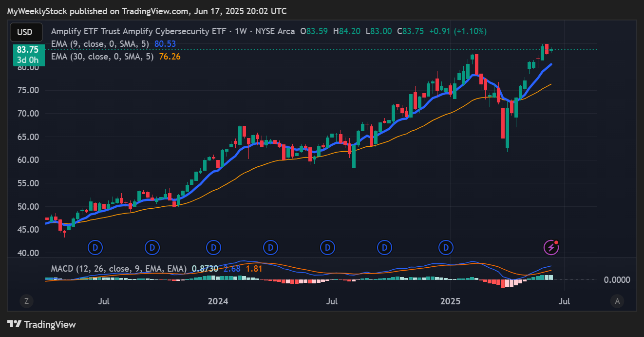This screenshot has height=337, width=644.
Task: Select the Amplify Cybersecurity ETF chart title
Action: pos(173,31)
